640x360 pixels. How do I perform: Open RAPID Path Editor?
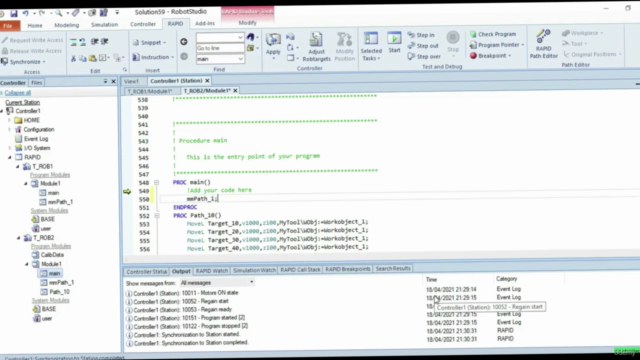[x=543, y=44]
